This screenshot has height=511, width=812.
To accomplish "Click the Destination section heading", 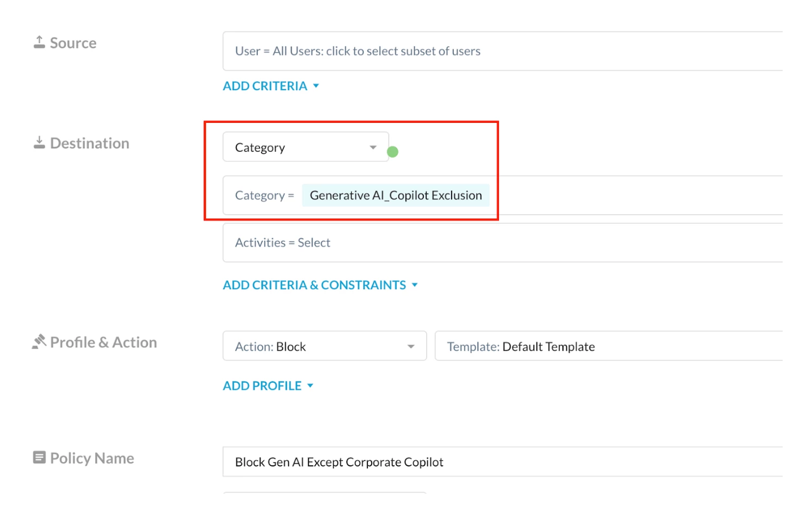I will (x=90, y=143).
